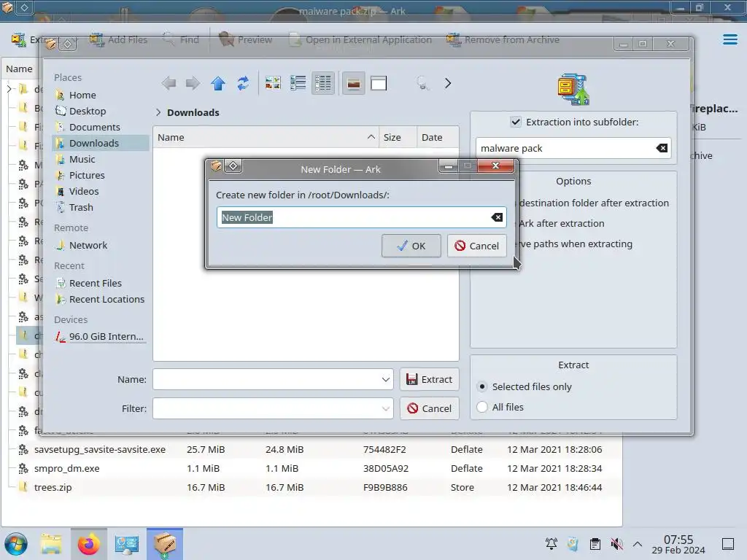
Task: Click Ark taskbar icon
Action: click(x=165, y=544)
